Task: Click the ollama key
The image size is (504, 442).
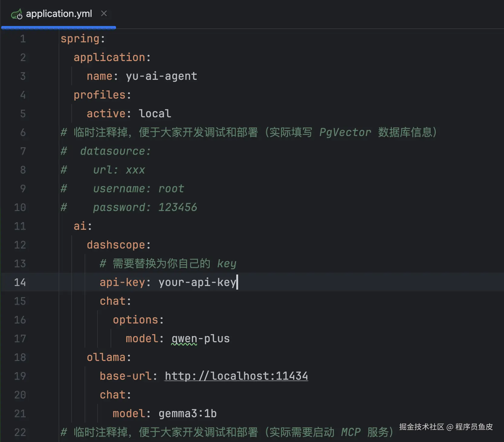Action: click(106, 357)
